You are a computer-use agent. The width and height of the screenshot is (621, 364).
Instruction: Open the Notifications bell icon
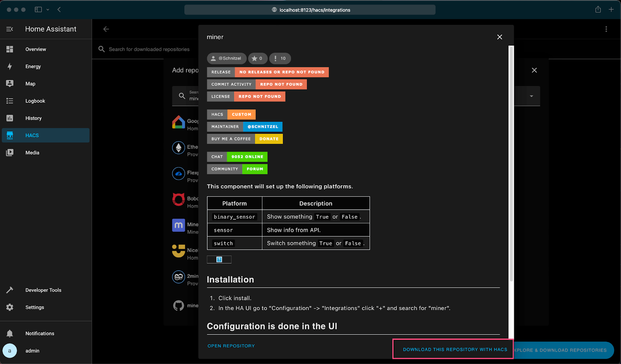(10, 333)
